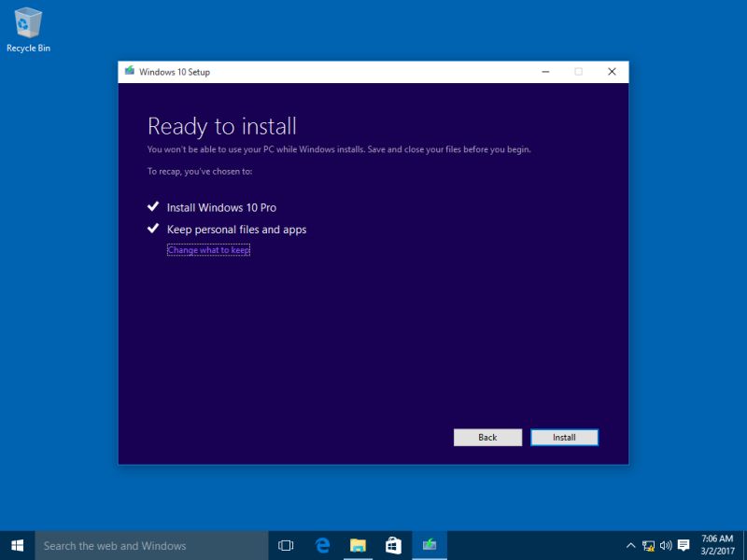Click the Windows 10 Setup title bar icon
This screenshot has width=747, height=560.
(131, 71)
